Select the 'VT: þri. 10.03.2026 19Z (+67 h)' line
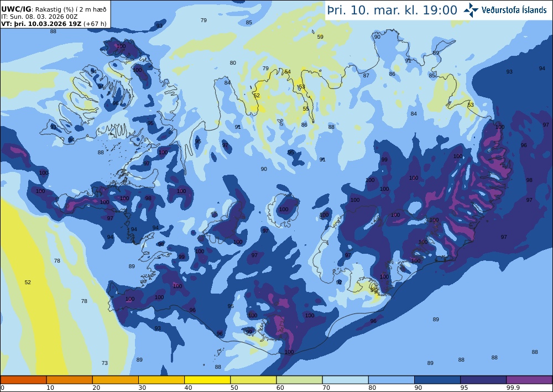 coord(54,24)
